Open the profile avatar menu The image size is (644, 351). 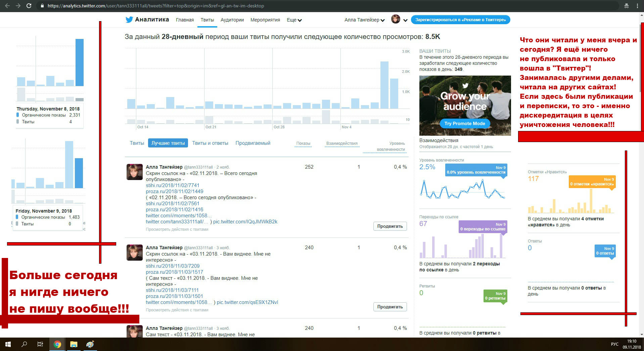click(396, 19)
